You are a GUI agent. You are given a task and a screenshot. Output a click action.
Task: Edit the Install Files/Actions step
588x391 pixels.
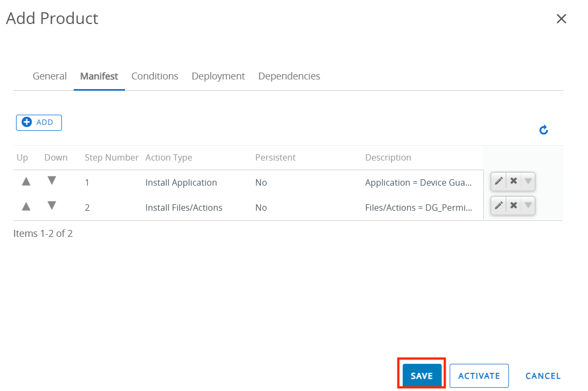click(x=498, y=205)
